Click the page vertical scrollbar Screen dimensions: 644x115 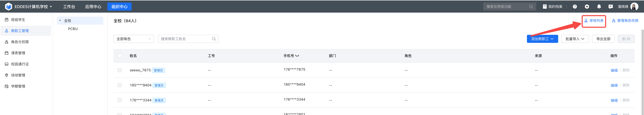pos(642,73)
